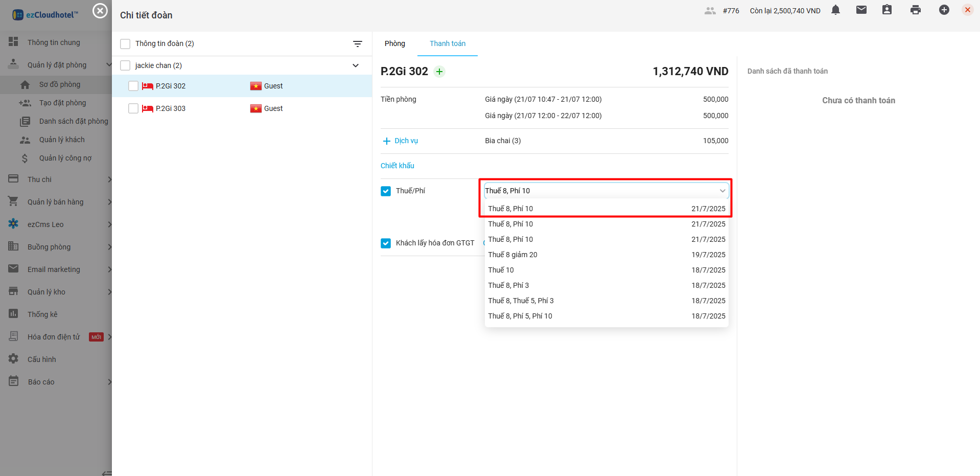Select Thuế 8 giảm 20 option
The height and width of the screenshot is (476, 980).
click(x=512, y=255)
